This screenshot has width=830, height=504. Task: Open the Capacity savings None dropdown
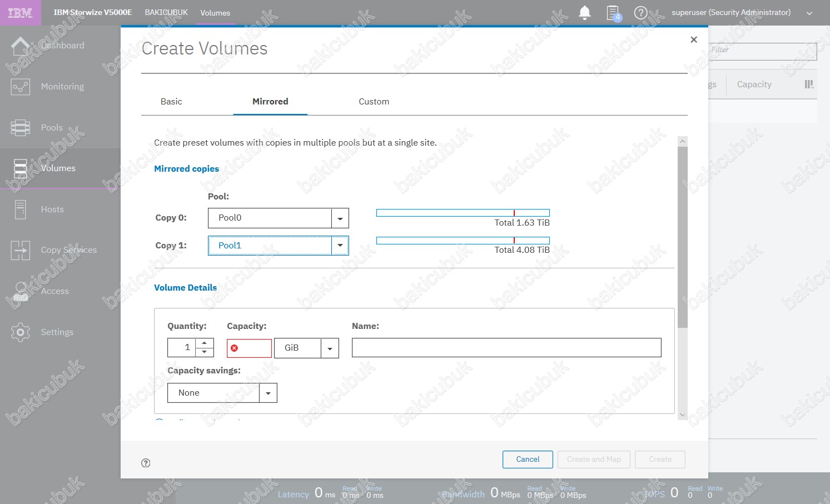tap(268, 393)
